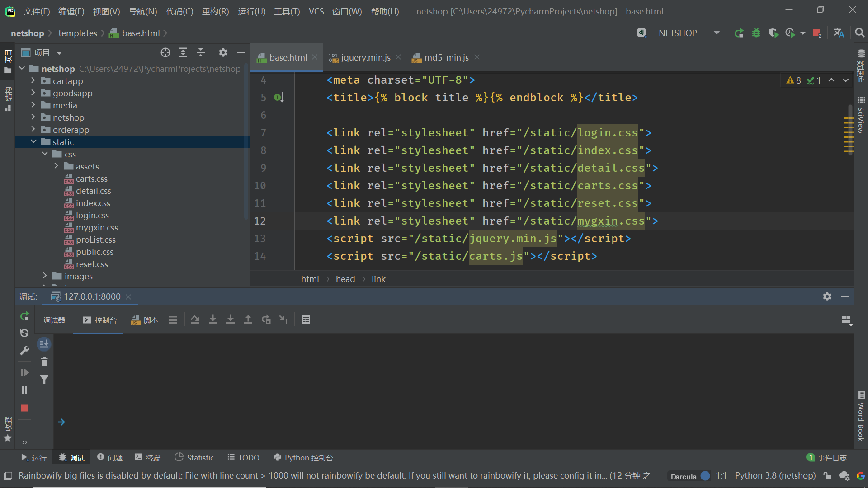Click head breadcrumb below editor
The image size is (868, 488).
pyautogui.click(x=345, y=279)
